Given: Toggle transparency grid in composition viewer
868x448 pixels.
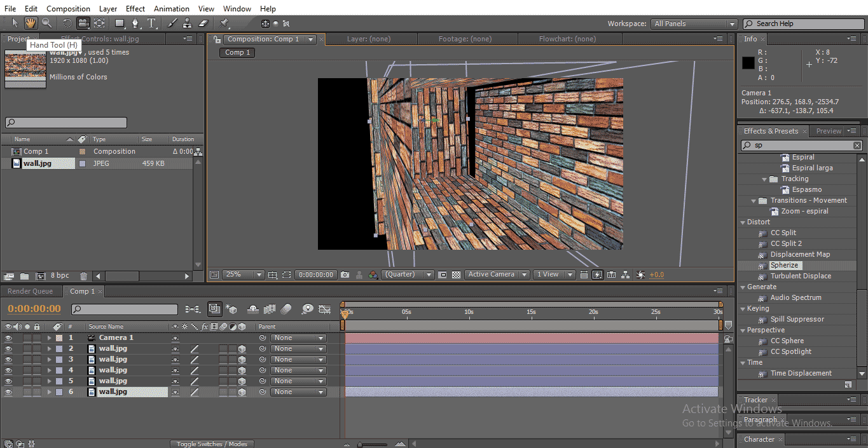Looking at the screenshot, I should (456, 275).
